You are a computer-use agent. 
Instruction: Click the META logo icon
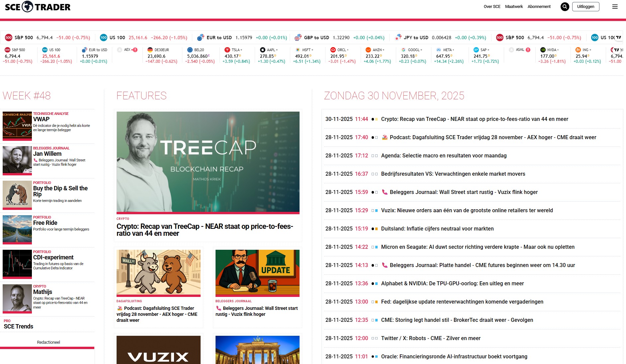pyautogui.click(x=439, y=50)
